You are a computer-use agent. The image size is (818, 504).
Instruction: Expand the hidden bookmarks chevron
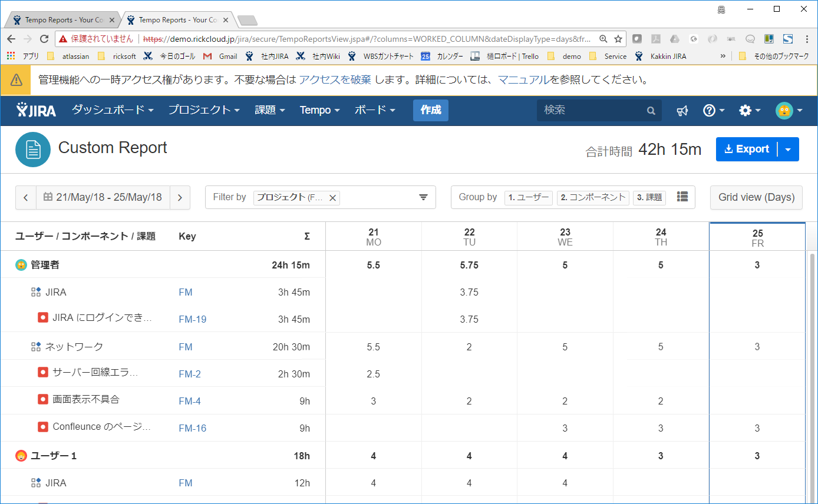tap(723, 57)
